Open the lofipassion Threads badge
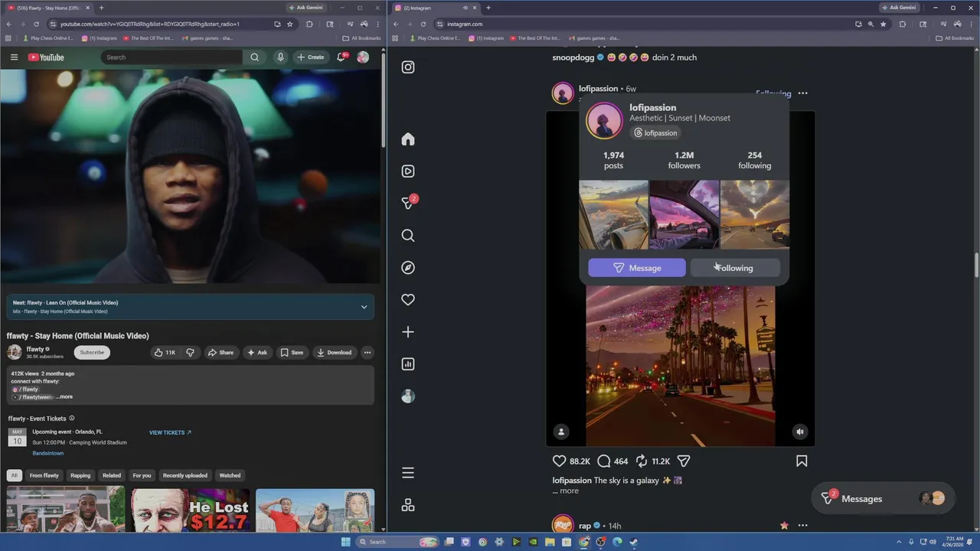 pyautogui.click(x=656, y=133)
